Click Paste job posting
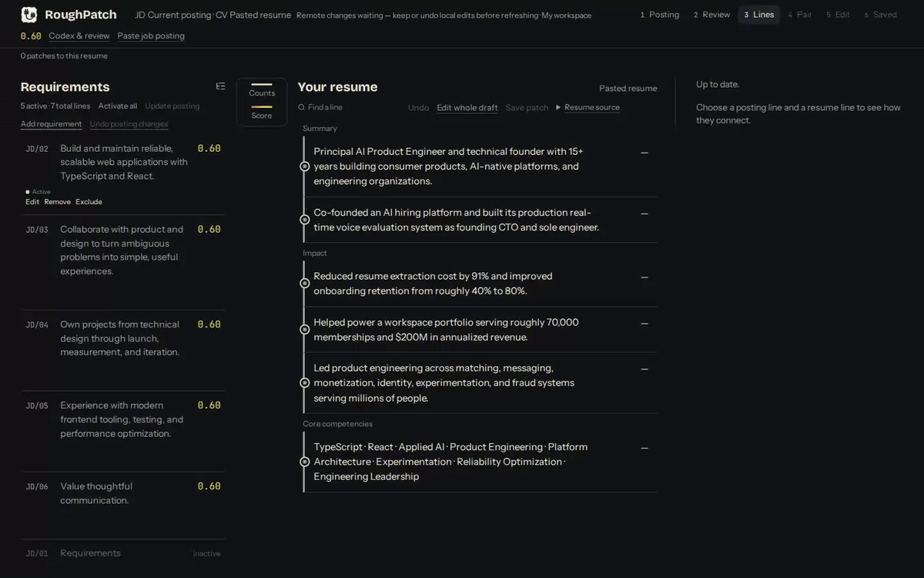The image size is (924, 578). [x=151, y=36]
